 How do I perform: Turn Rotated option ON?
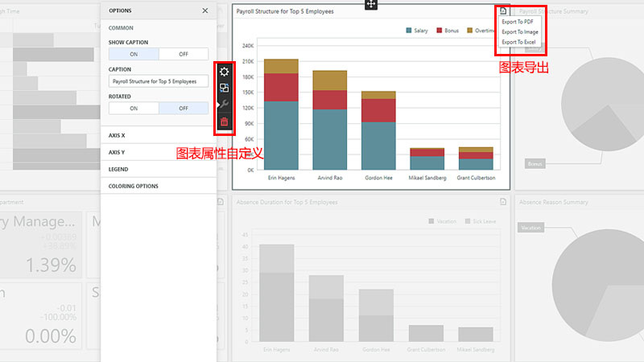(134, 108)
